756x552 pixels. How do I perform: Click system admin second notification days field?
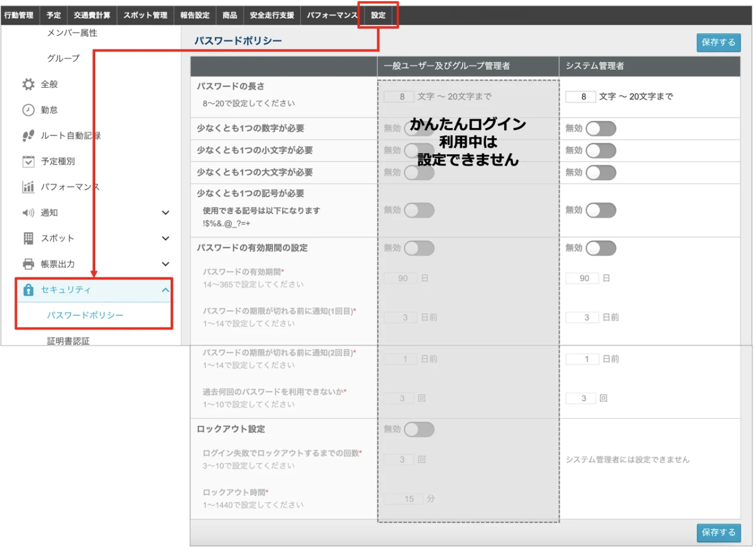coord(582,360)
